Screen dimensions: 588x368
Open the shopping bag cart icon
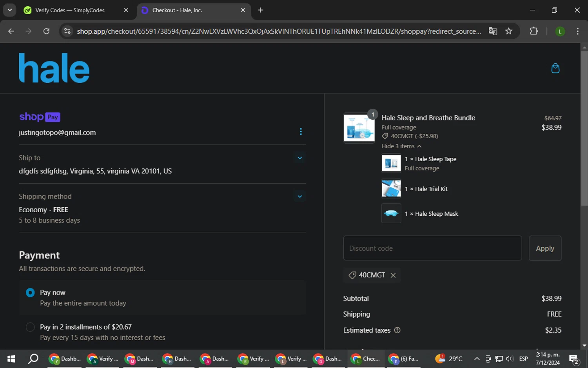coord(555,68)
